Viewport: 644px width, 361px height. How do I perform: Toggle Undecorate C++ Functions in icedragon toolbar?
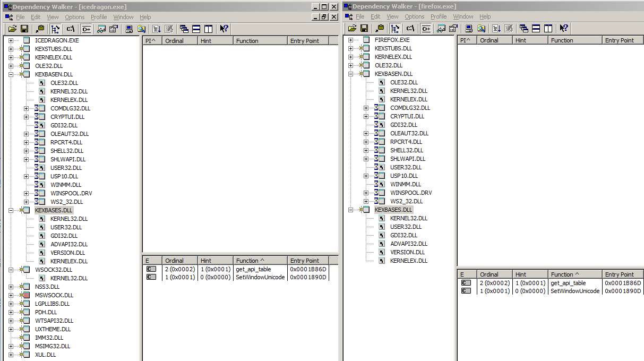[86, 29]
